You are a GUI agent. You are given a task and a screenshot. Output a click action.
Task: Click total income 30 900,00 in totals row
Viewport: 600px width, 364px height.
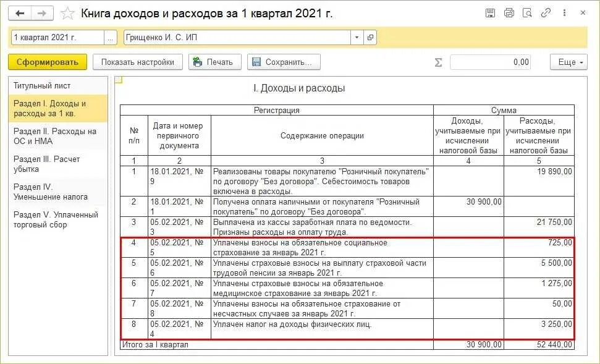point(484,344)
